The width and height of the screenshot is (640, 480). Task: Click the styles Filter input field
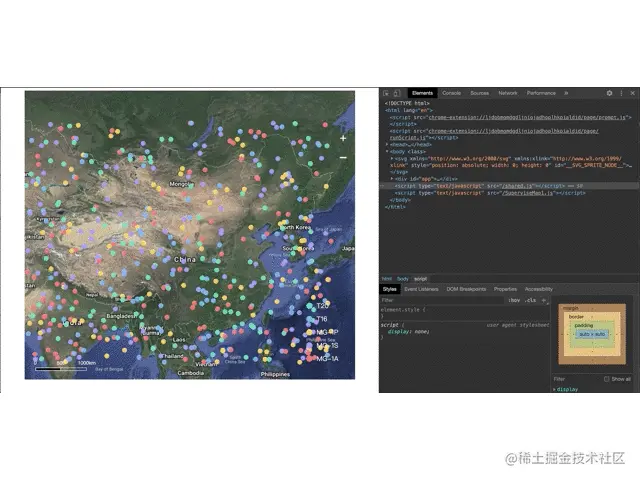click(443, 300)
